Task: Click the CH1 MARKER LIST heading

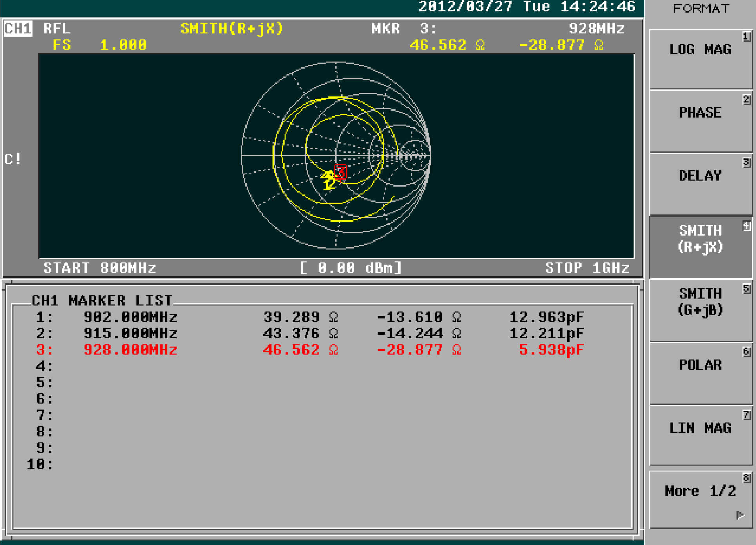Action: click(x=102, y=300)
